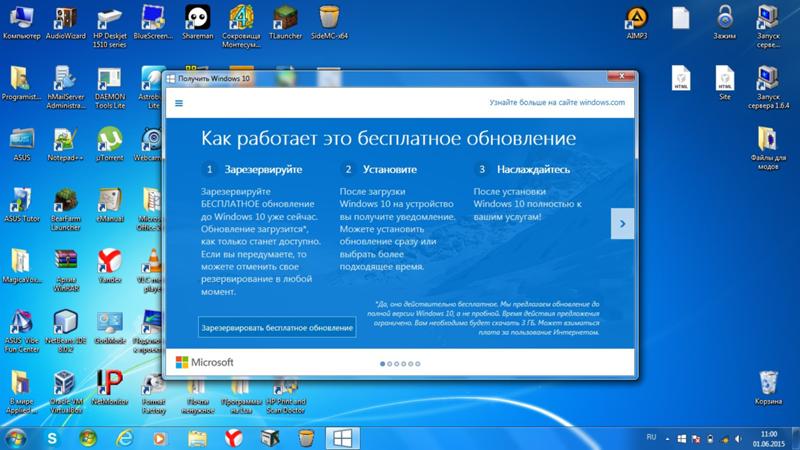Open µTorrent desktop icon

(109, 144)
